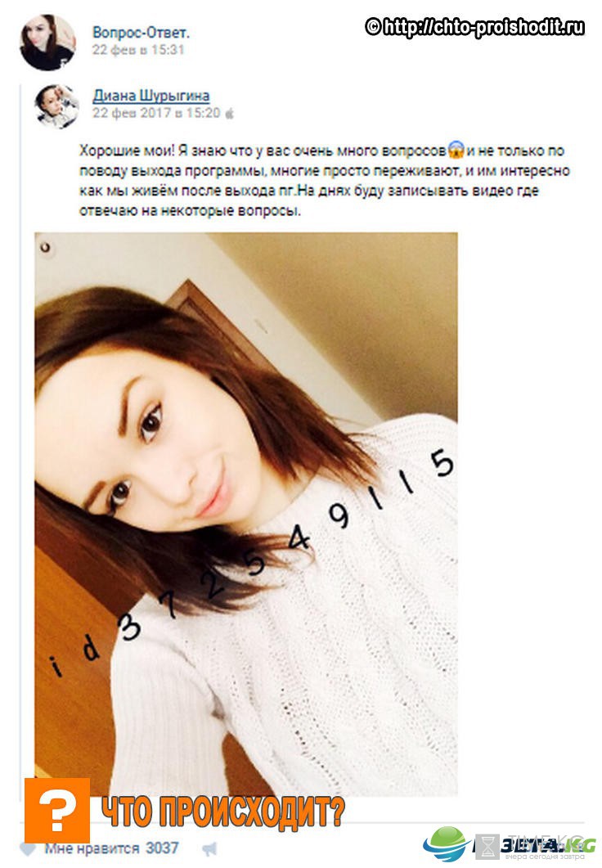Click the small circle icon on photo corner

tap(45, 247)
